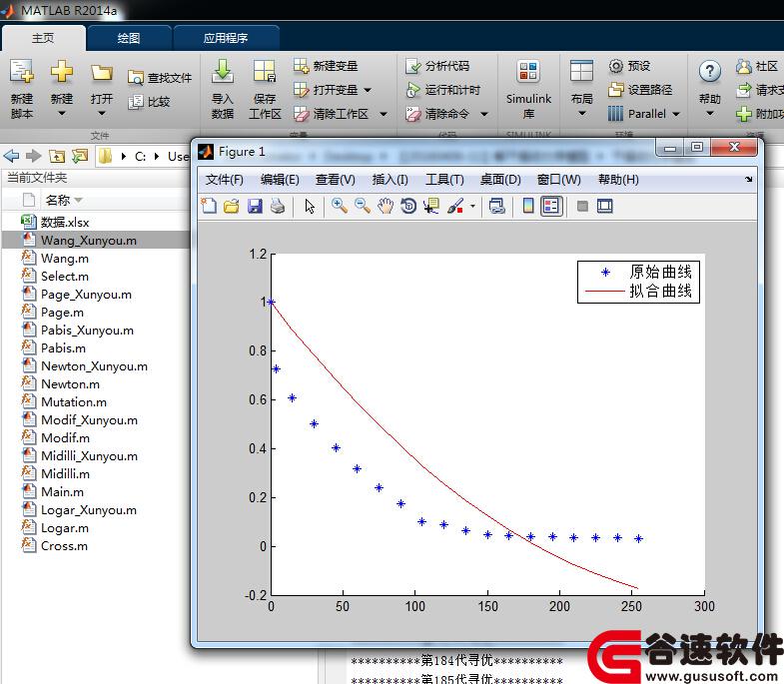
Task: Expand Clear Workspace 清除工作区 dropdown arrow
Action: tap(384, 114)
